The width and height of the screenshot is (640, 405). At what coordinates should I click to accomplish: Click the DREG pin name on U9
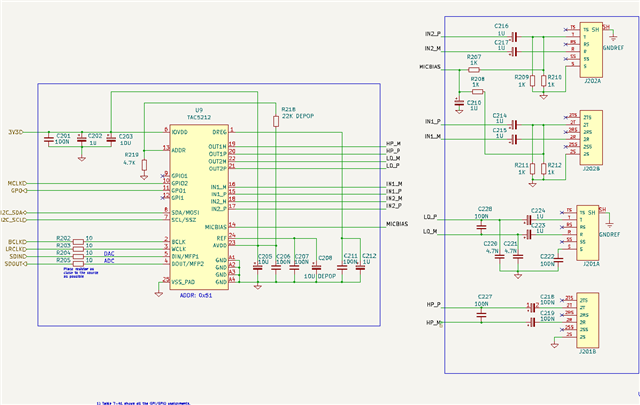pyautogui.click(x=219, y=132)
